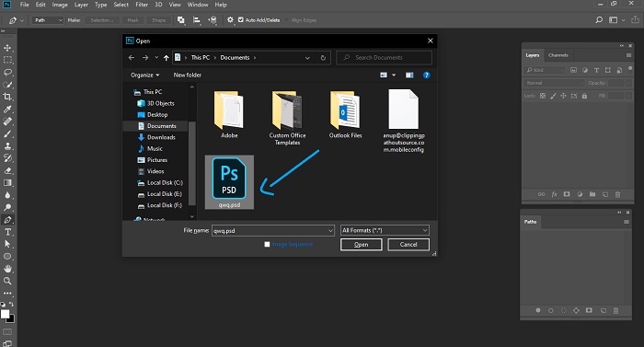The width and height of the screenshot is (644, 347).
Task: Open the view options dropdown arrow
Action: tap(394, 75)
